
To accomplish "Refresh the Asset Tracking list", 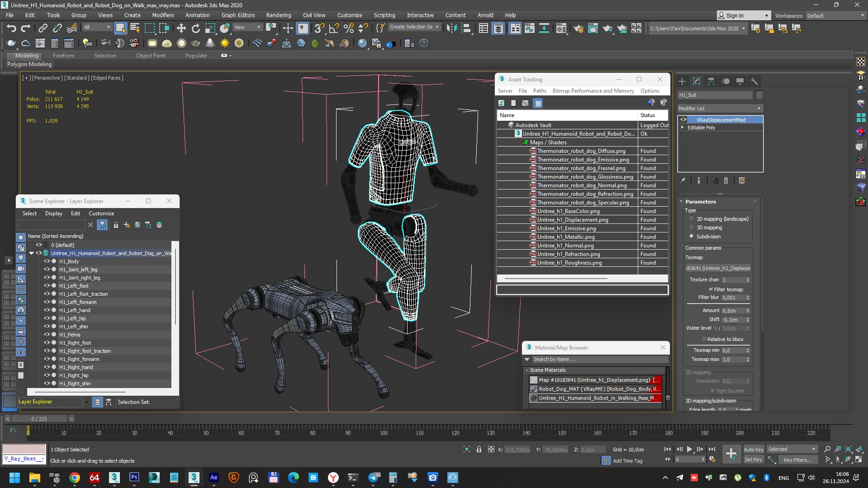I will coord(501,103).
